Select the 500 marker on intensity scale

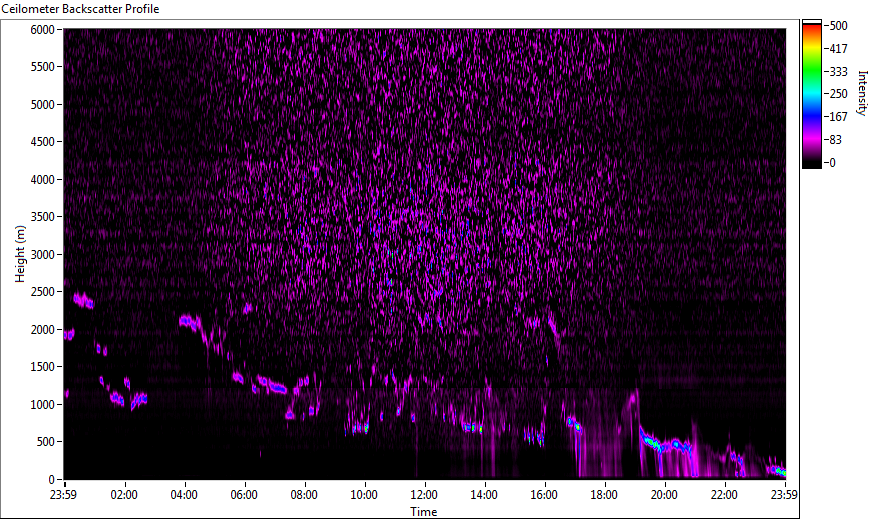click(838, 26)
